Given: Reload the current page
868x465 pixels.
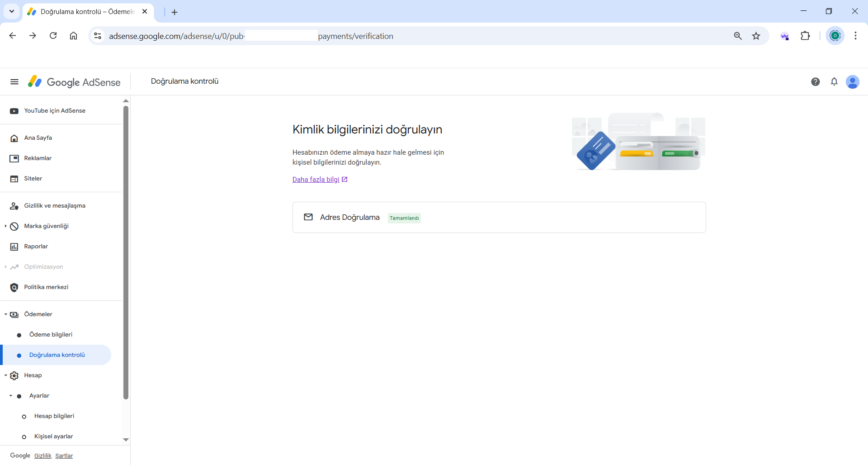Looking at the screenshot, I should click(x=53, y=36).
